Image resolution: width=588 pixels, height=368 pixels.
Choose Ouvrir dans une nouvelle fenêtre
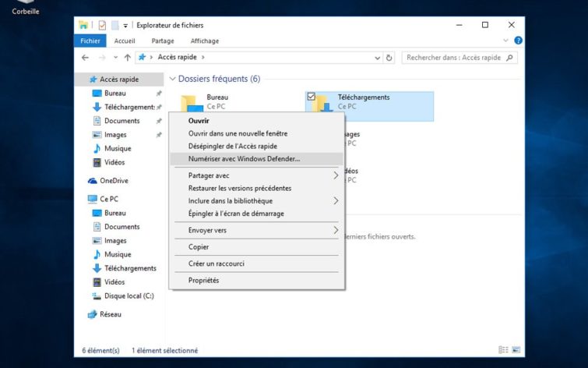[256, 133]
